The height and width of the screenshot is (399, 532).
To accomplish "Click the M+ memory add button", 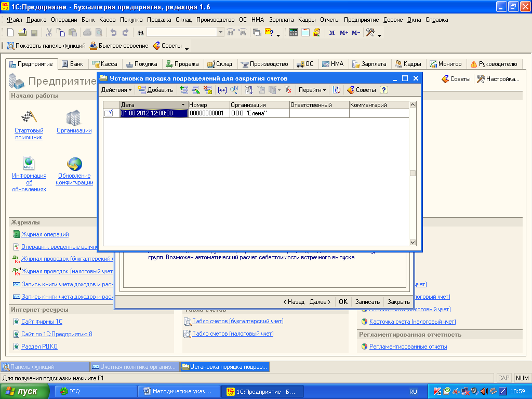I will pos(344,33).
